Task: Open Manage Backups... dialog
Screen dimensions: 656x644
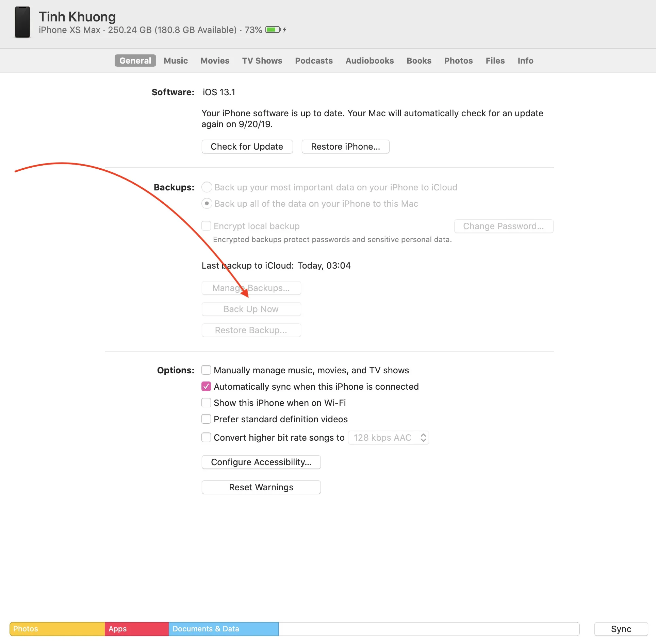Action: (x=251, y=288)
